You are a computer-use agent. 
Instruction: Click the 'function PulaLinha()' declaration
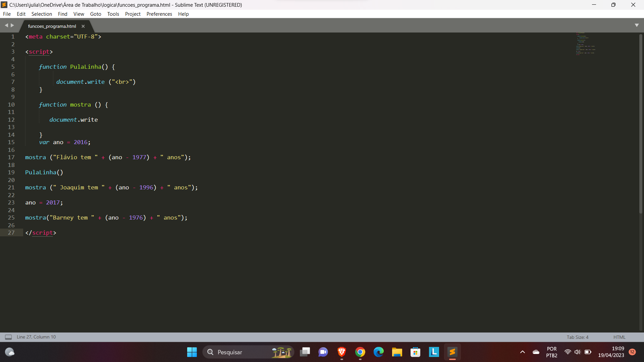pyautogui.click(x=77, y=67)
